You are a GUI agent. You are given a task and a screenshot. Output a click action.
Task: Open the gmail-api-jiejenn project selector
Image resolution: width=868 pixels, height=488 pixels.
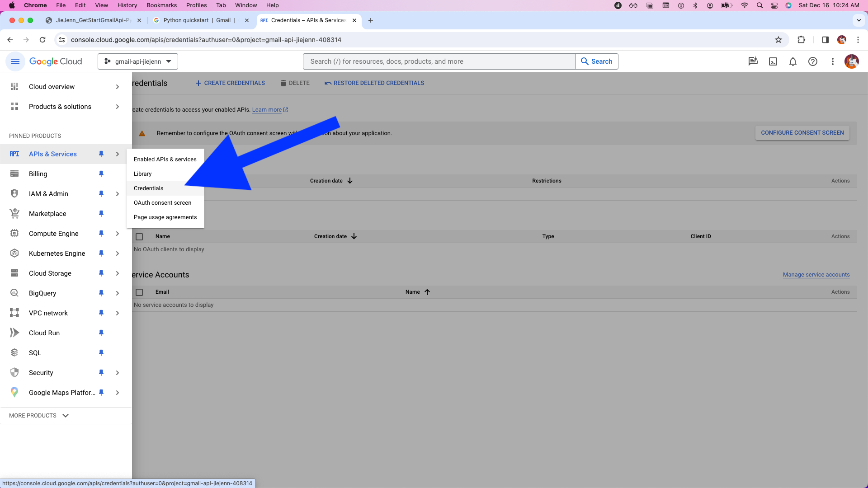coord(138,61)
